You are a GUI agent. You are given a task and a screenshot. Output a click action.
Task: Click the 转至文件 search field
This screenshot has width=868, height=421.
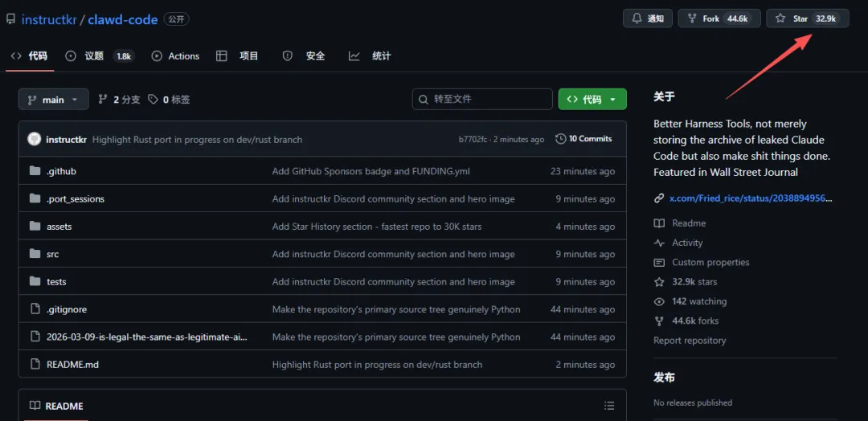482,100
